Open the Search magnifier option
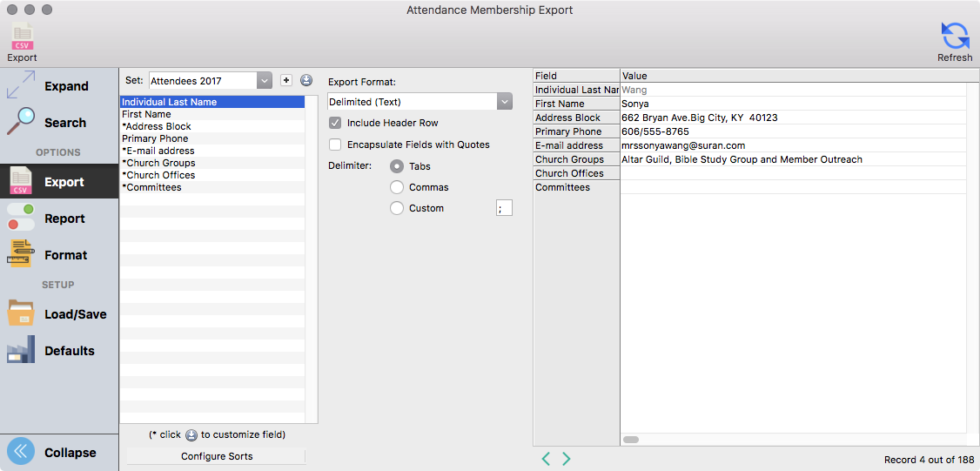 [21, 123]
